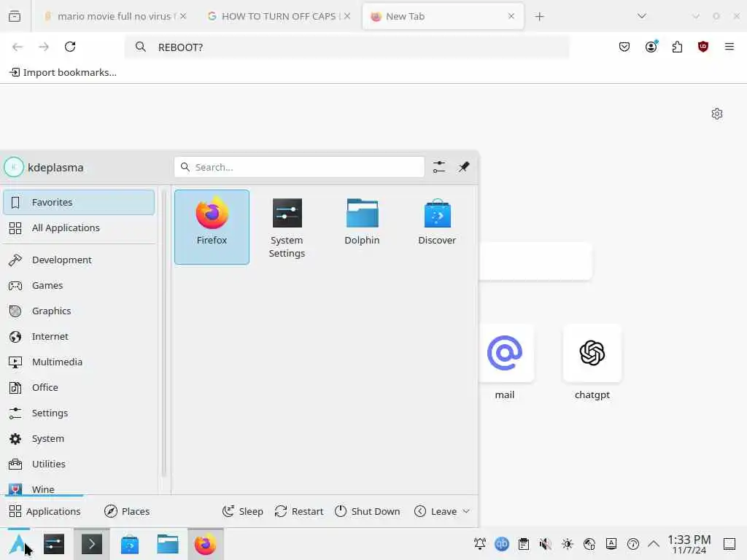Click the Show Desktop icon

pyautogui.click(x=729, y=544)
